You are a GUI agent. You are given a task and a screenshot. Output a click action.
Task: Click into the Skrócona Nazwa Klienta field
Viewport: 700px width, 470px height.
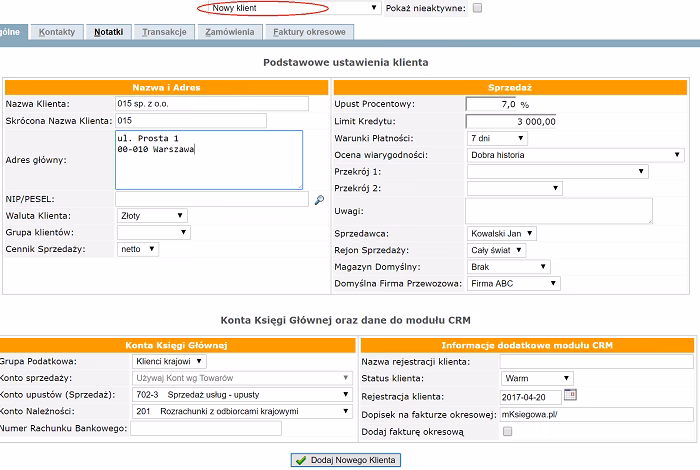coord(191,121)
